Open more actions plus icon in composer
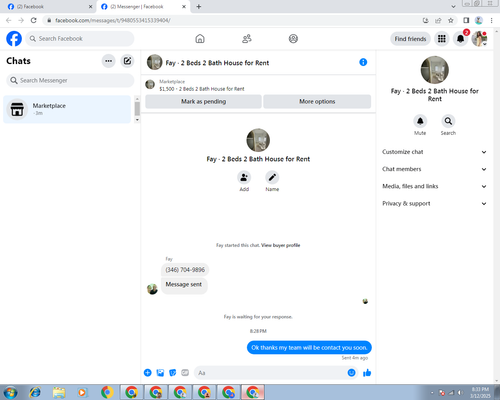This screenshot has width=500, height=400. coord(148,373)
